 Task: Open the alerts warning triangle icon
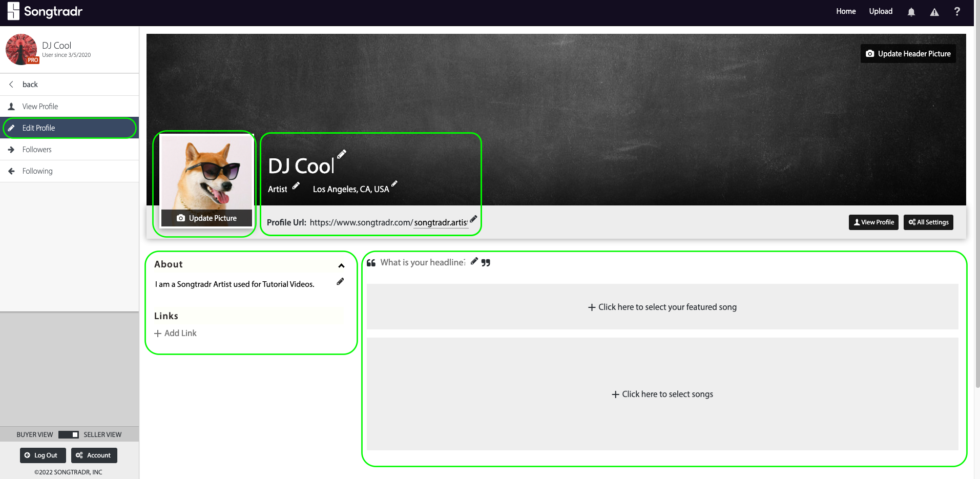coord(934,12)
